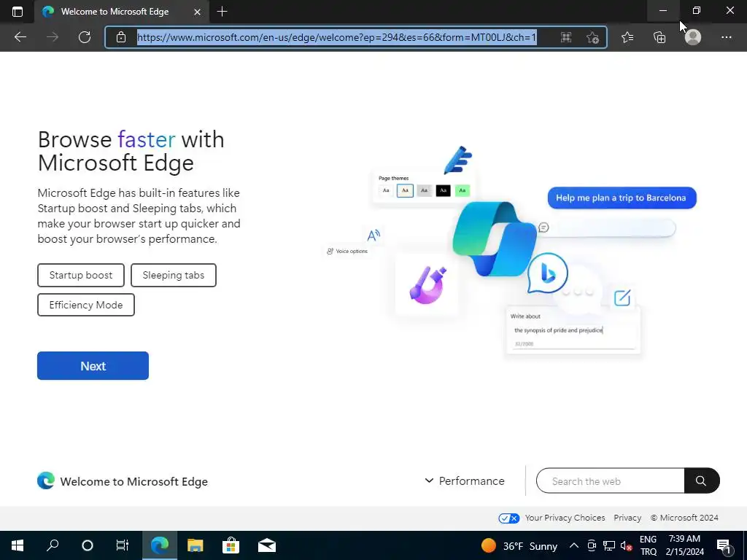The width and height of the screenshot is (747, 560).
Task: Open the Collections icon
Action: (x=659, y=37)
